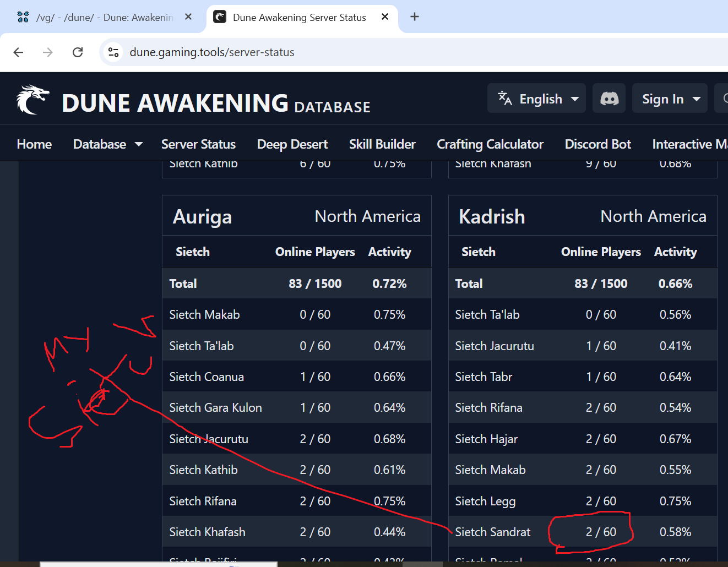Screen dimensions: 728x567
Task: Click the Auriga server name heading
Action: point(203,217)
